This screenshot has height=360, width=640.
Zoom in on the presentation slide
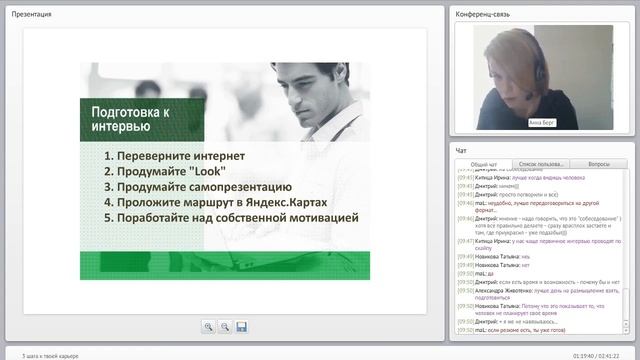[208, 327]
